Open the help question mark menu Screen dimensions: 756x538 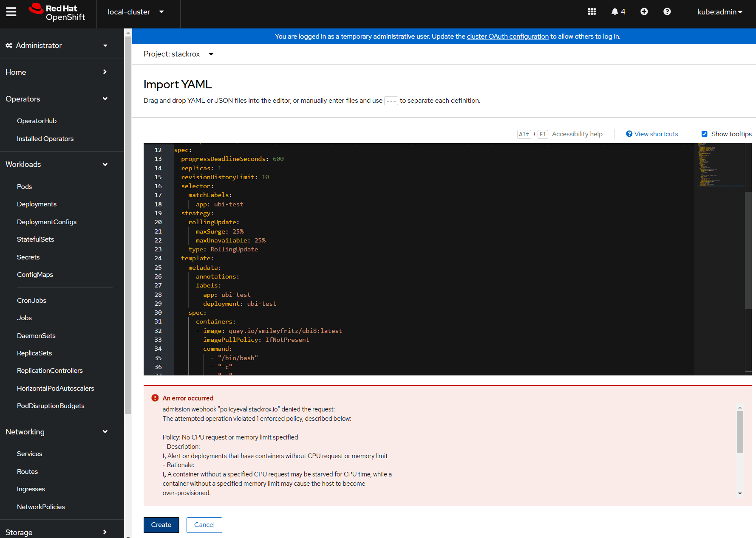point(667,12)
